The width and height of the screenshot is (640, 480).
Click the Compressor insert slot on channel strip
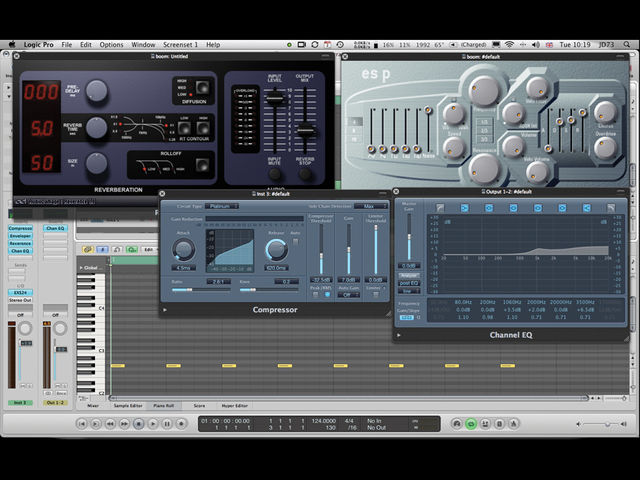click(x=20, y=228)
